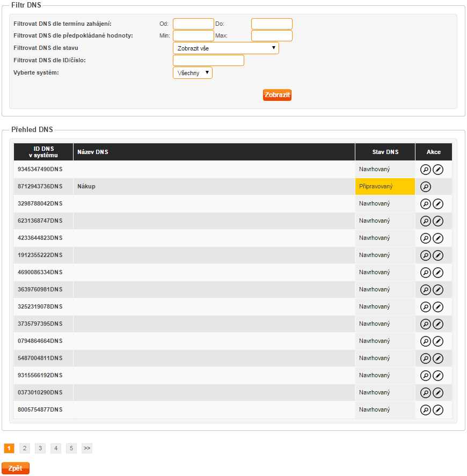Image resolution: width=467 pixels, height=476 pixels.
Task: Edit DNS 5487004811DNS
Action: pos(438,358)
